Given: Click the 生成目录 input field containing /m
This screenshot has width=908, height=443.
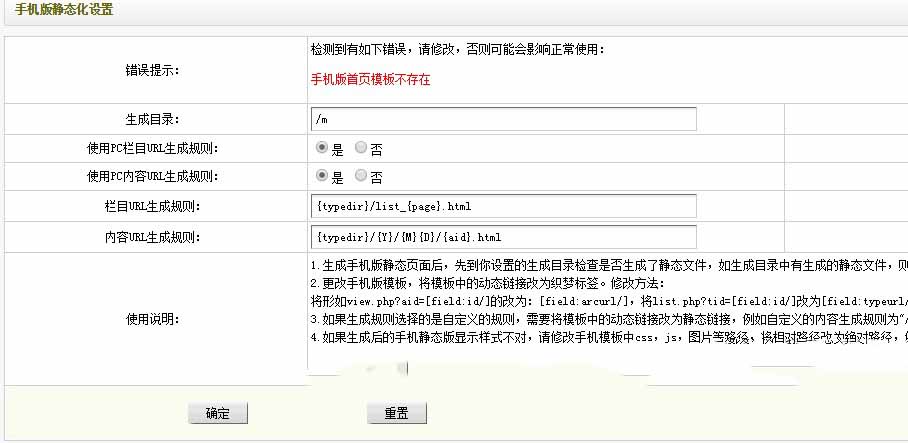Looking at the screenshot, I should (503, 119).
